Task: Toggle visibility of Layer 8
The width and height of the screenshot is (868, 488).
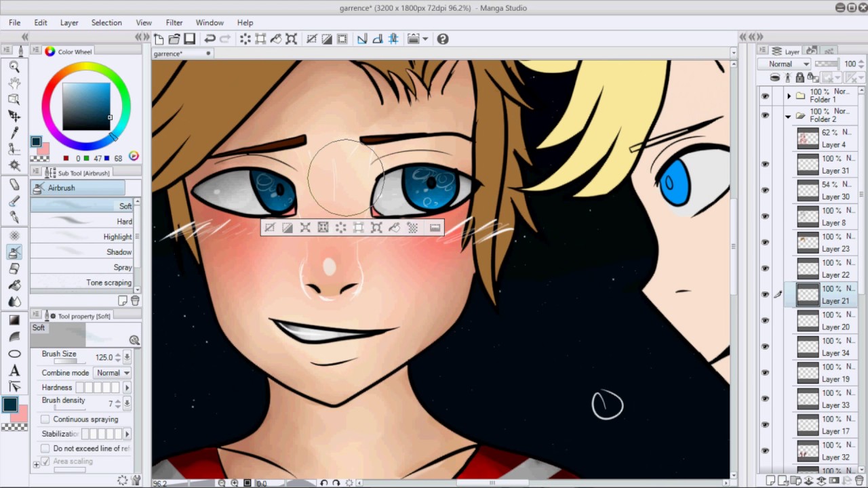Action: (x=766, y=216)
